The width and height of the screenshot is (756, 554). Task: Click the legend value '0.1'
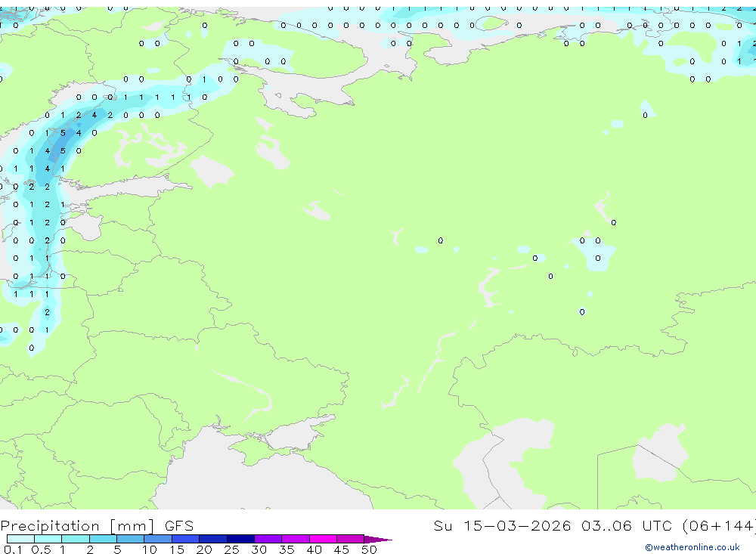click(13, 549)
